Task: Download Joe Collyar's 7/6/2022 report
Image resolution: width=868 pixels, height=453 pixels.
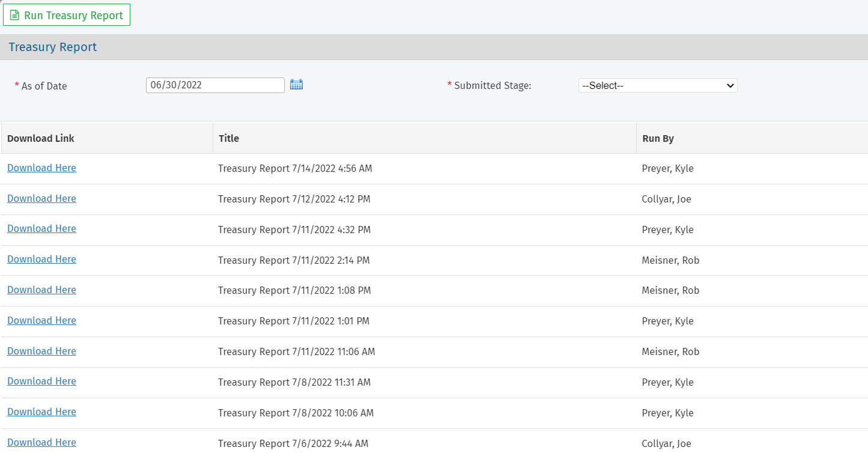Action: pos(41,442)
